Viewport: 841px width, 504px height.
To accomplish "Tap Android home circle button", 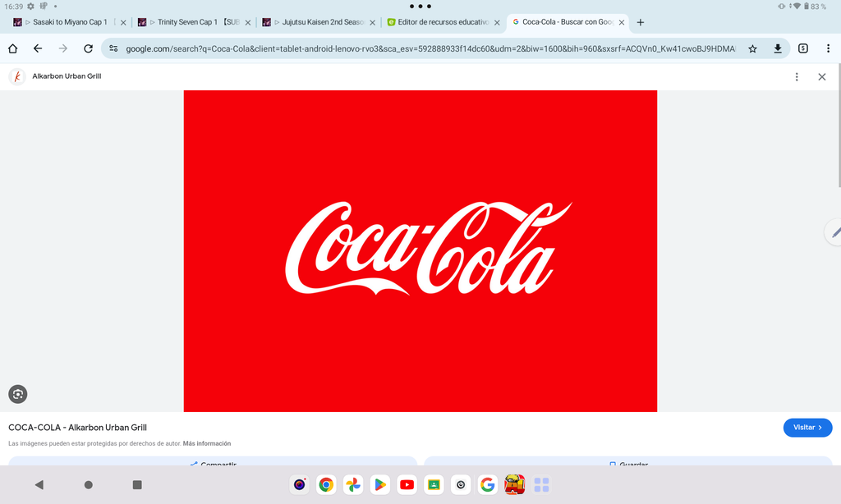I will tap(89, 484).
